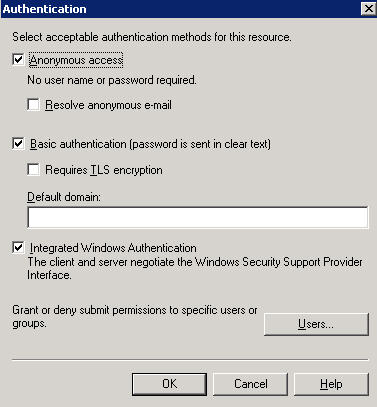Click the "Basic authentication" label text
The image size is (377, 407).
pyautogui.click(x=78, y=144)
